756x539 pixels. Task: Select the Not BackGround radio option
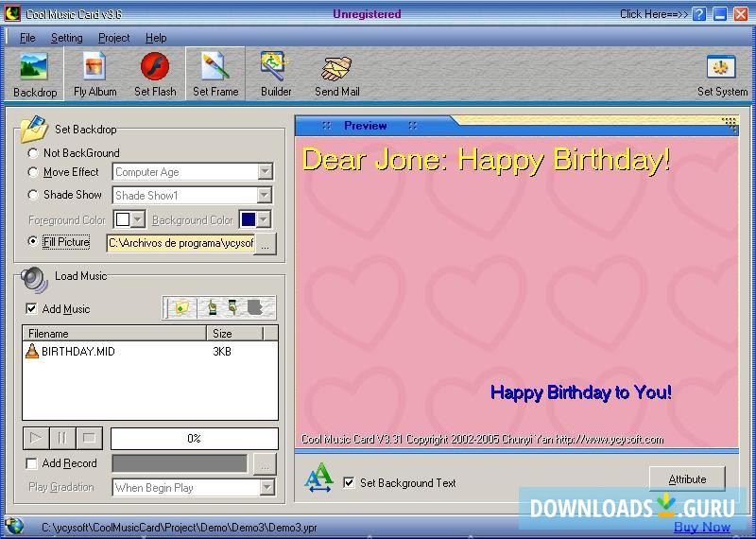[33, 153]
